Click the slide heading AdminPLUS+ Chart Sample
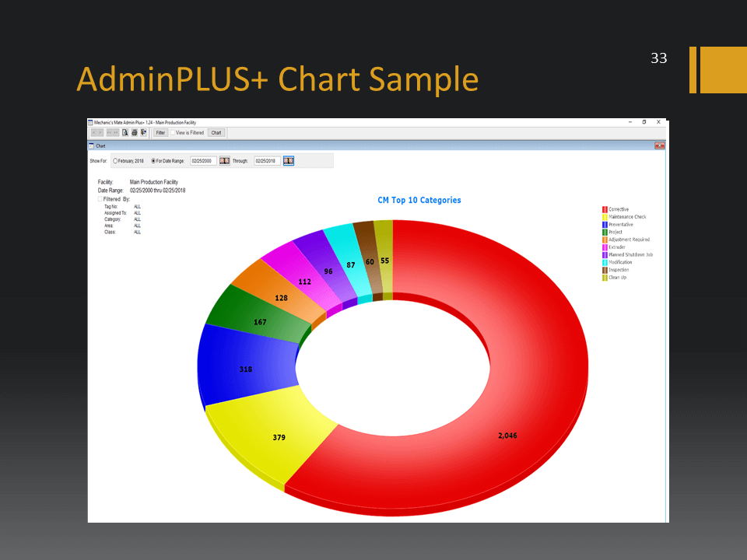 tap(278, 79)
